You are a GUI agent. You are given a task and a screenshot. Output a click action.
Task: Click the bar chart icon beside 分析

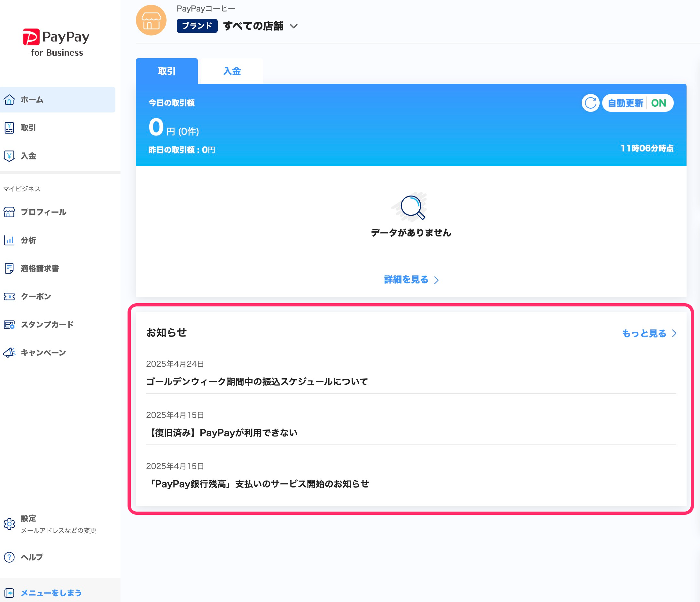click(x=9, y=240)
